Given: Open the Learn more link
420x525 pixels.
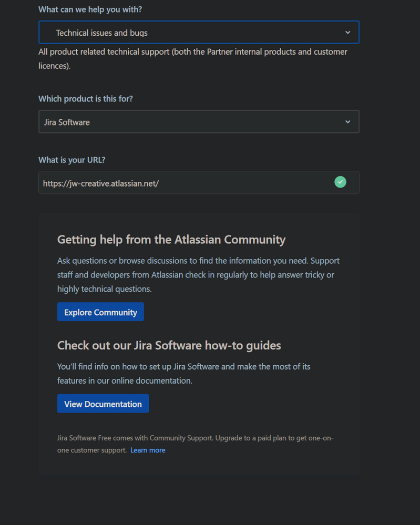Looking at the screenshot, I should pos(148,450).
